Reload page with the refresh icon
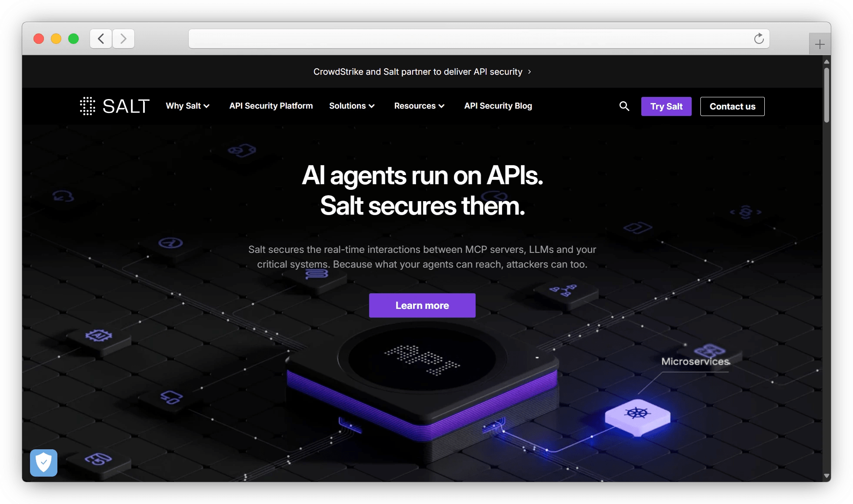Viewport: 853px width, 504px height. pyautogui.click(x=759, y=39)
